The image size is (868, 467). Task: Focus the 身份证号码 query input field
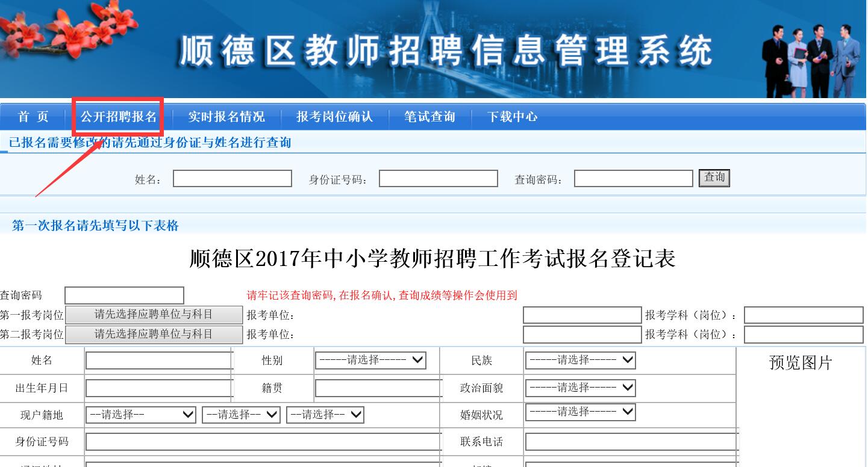tap(439, 179)
